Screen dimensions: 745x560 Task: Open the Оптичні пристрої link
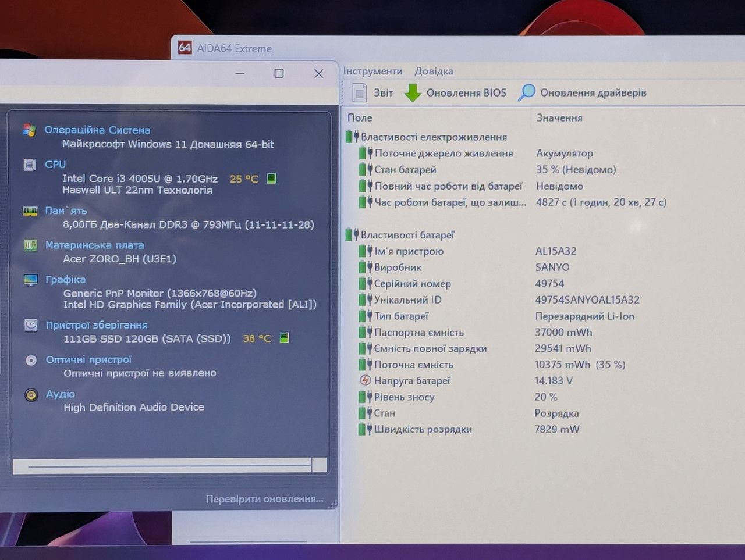point(88,360)
